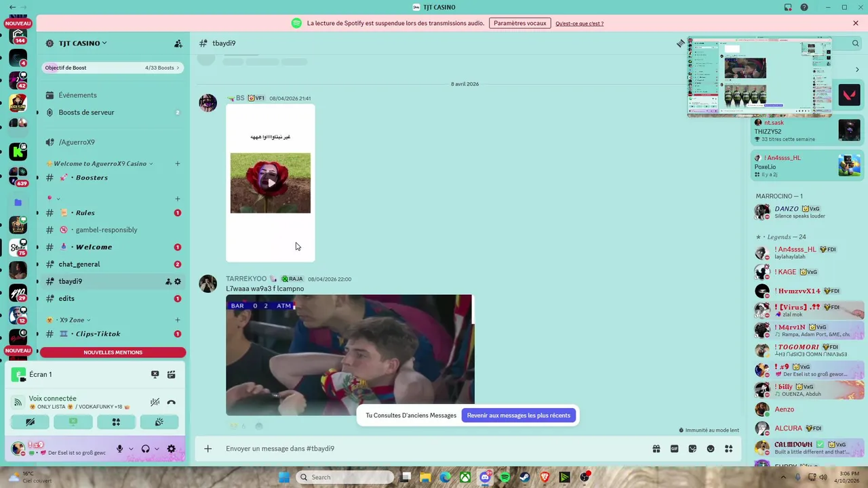Turn on camera in voice panel
The width and height of the screenshot is (868, 488).
pos(30,422)
